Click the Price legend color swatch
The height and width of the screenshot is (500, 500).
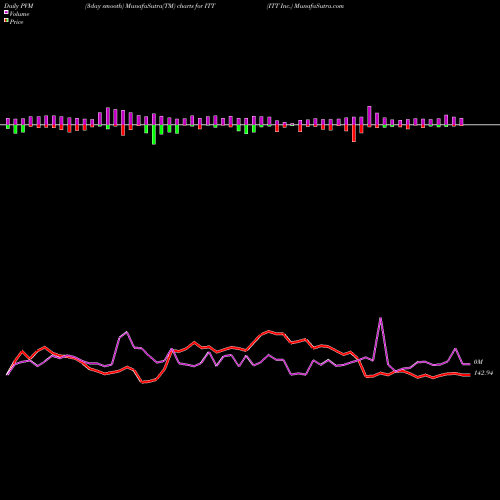(x=6, y=21)
